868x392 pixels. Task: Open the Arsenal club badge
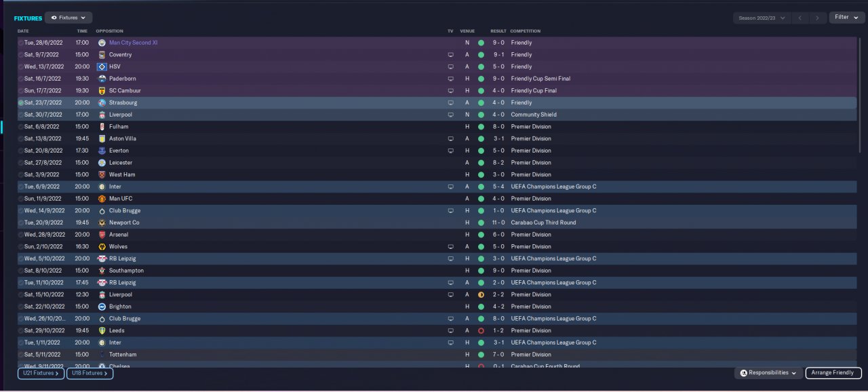click(102, 235)
